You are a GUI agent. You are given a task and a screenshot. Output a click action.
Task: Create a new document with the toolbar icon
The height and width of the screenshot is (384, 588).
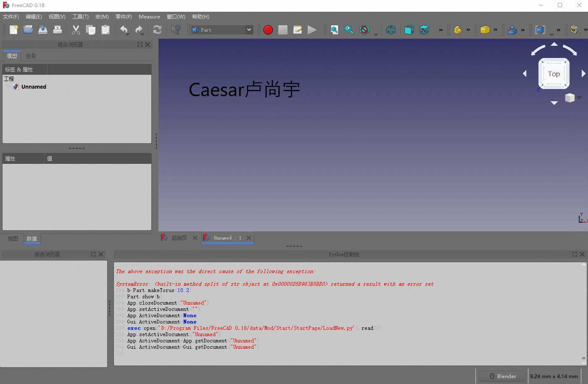14,30
